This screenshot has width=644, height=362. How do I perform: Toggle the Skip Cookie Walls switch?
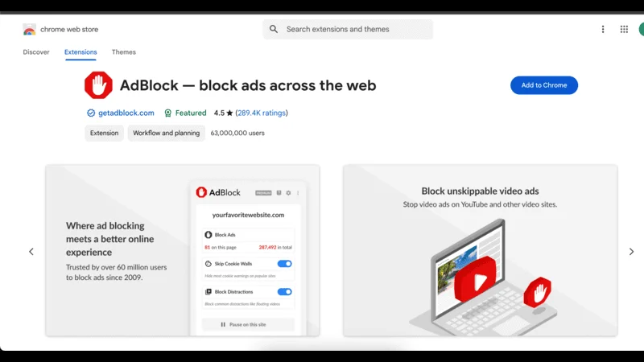point(284,263)
